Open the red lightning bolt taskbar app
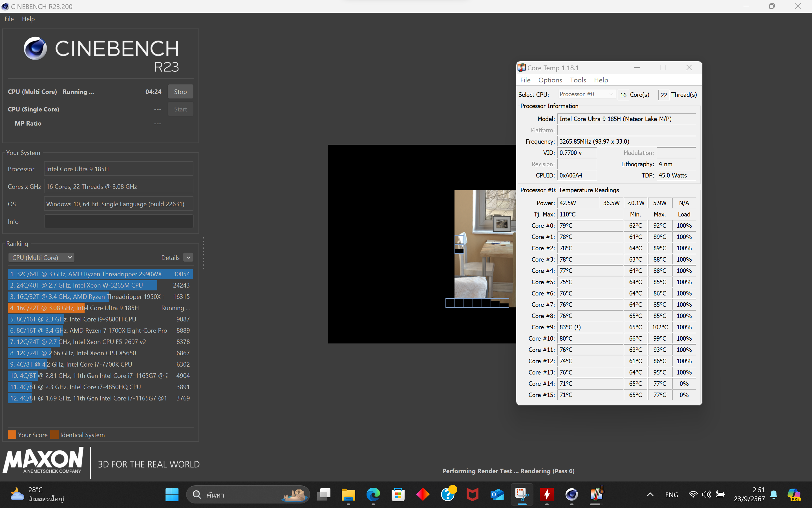Screen dimensions: 812x508 click(547, 494)
